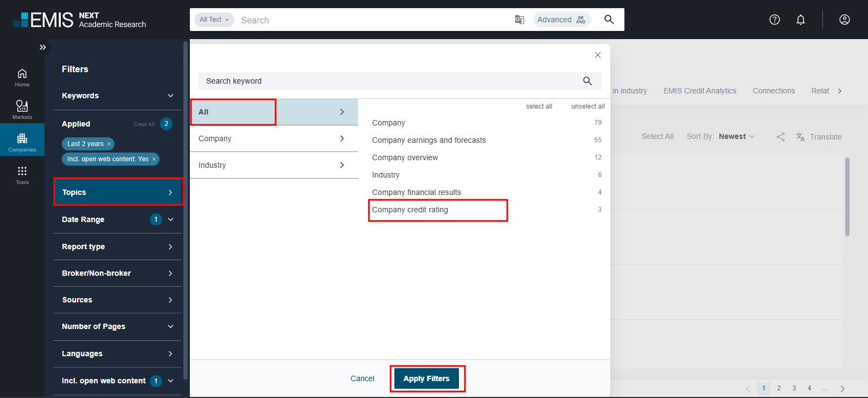
Task: Open the Connections tab
Action: [x=773, y=91]
